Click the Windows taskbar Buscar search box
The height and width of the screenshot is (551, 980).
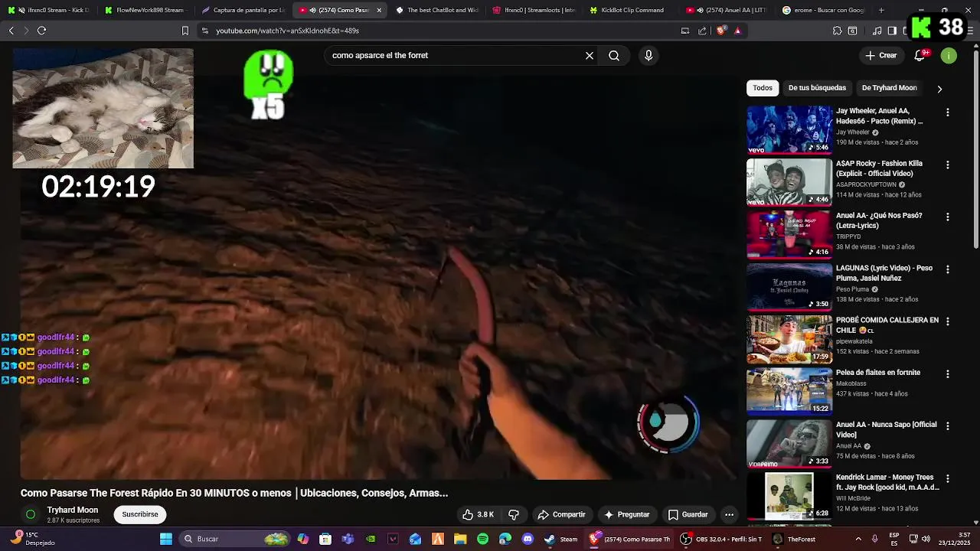point(235,539)
